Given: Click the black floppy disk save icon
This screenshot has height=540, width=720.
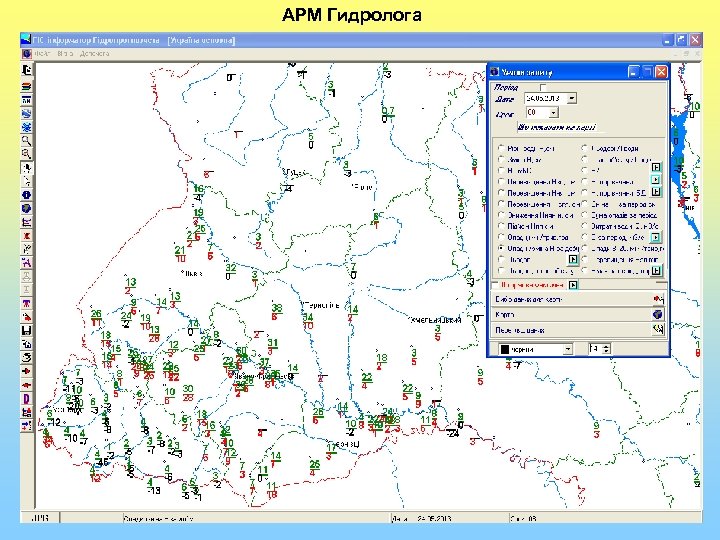Looking at the screenshot, I should [x=27, y=331].
